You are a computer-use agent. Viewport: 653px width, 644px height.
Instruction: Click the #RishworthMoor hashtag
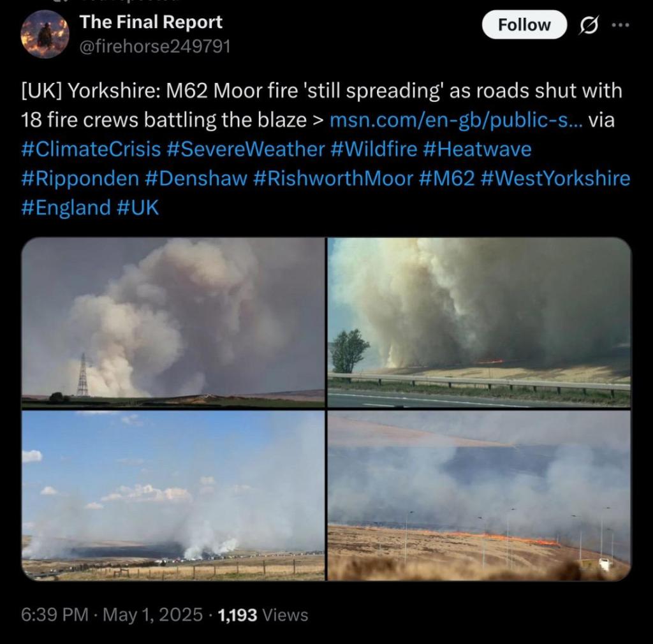pyautogui.click(x=333, y=178)
